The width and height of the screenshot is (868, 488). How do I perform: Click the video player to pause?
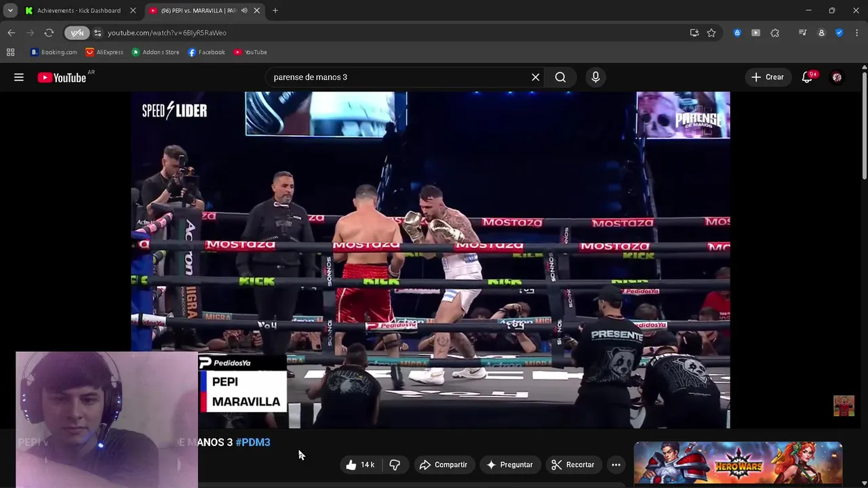click(x=431, y=260)
